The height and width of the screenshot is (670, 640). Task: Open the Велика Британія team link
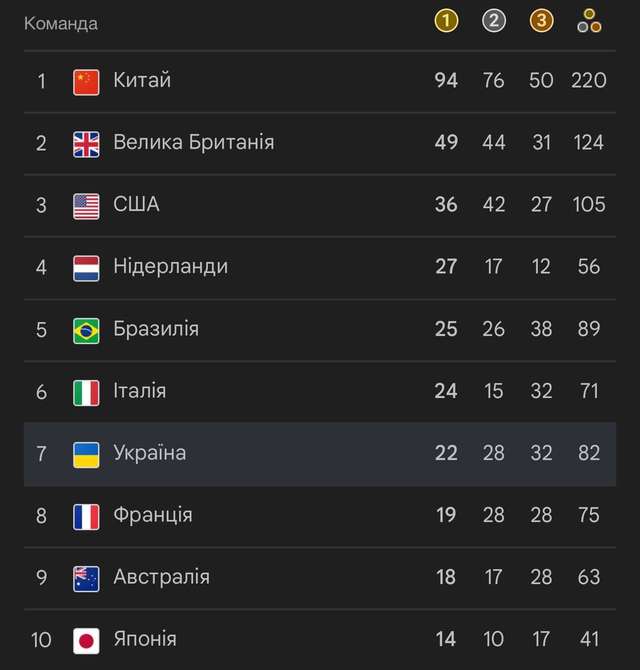[x=193, y=143]
